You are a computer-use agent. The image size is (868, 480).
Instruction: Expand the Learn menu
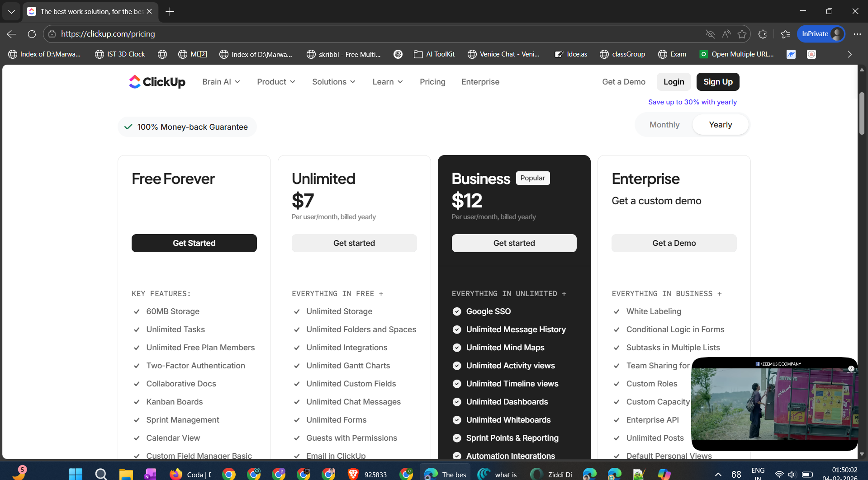pos(388,82)
